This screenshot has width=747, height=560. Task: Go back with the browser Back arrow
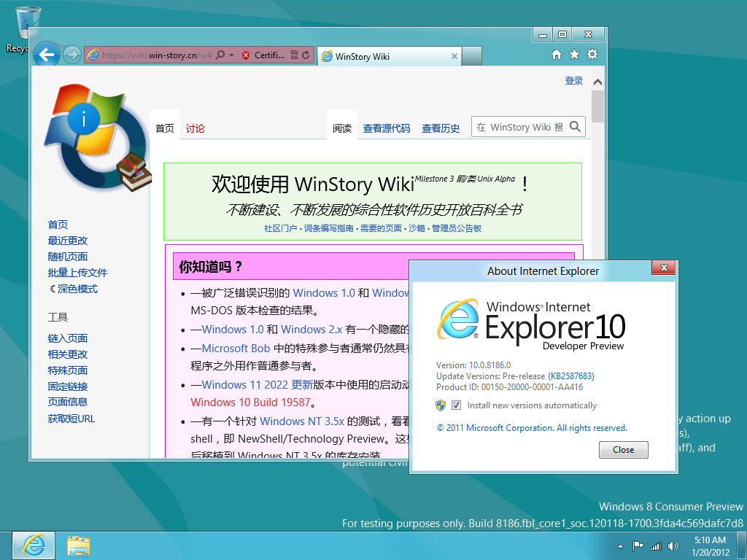[x=46, y=55]
